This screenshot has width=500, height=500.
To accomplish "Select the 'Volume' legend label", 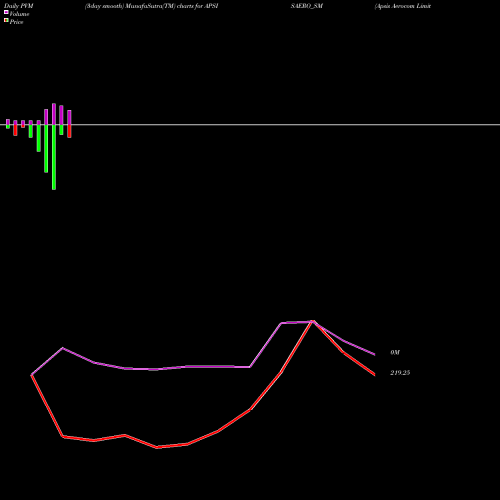I will [x=19, y=14].
